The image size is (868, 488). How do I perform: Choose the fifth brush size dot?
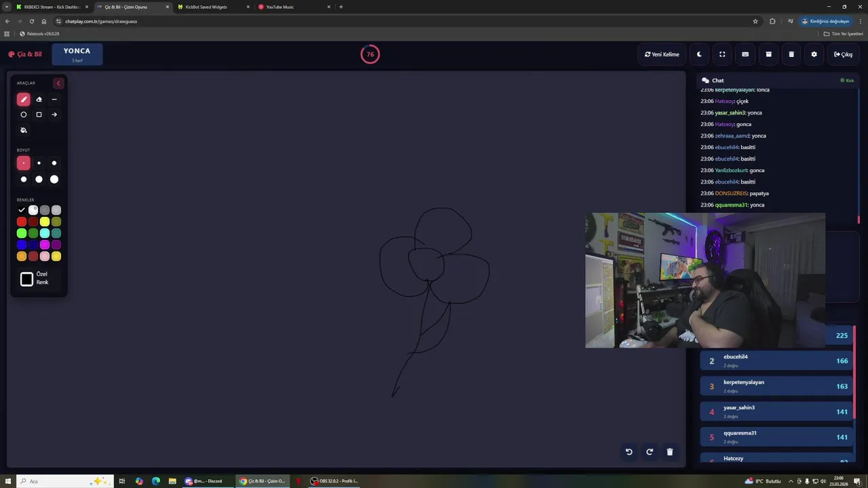(x=39, y=179)
